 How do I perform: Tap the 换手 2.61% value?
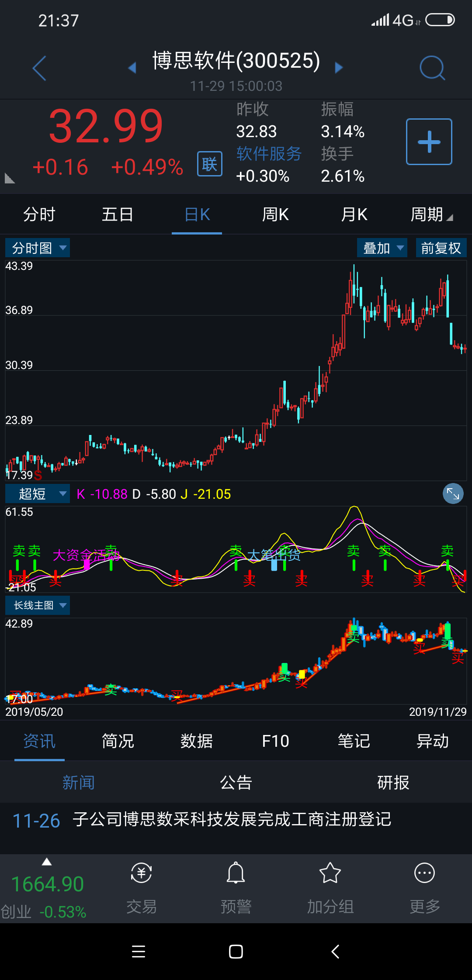[x=343, y=176]
